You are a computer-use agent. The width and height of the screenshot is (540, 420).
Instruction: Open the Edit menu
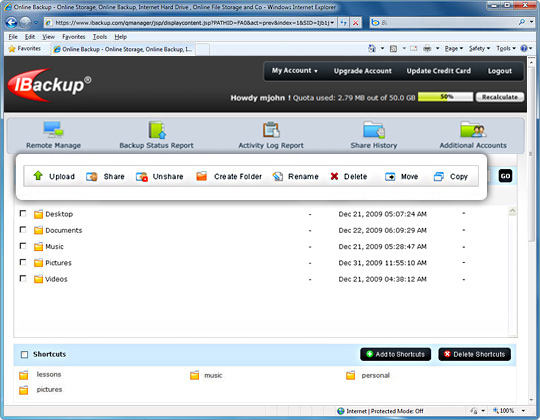click(x=30, y=36)
